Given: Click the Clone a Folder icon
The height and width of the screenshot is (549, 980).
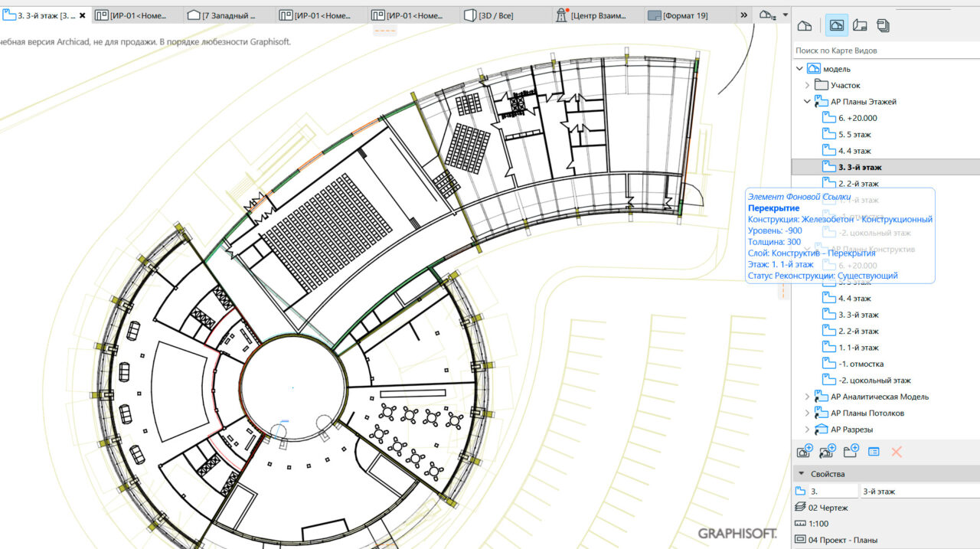Looking at the screenshot, I should point(827,452).
